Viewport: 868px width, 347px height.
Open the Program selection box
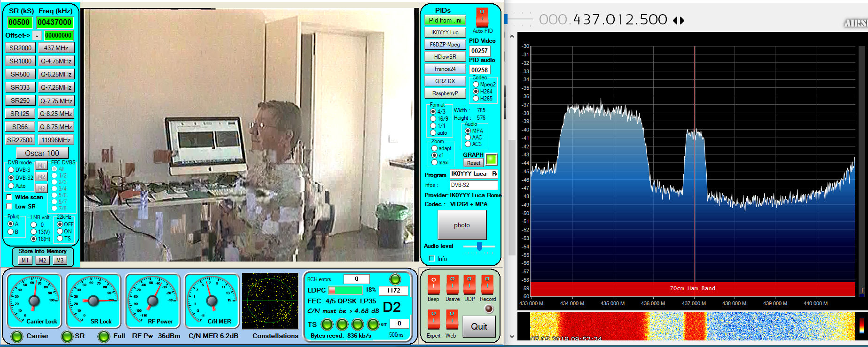[x=473, y=174]
